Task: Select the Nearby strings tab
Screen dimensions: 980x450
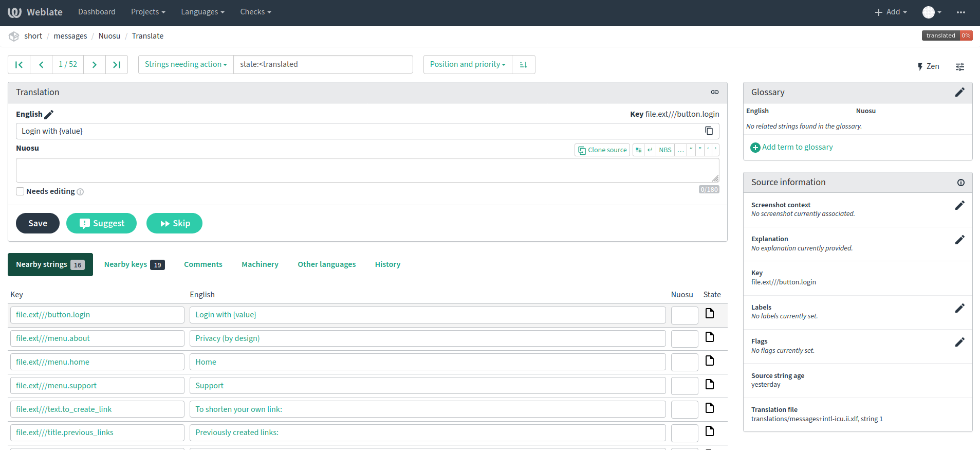Action: point(50,264)
